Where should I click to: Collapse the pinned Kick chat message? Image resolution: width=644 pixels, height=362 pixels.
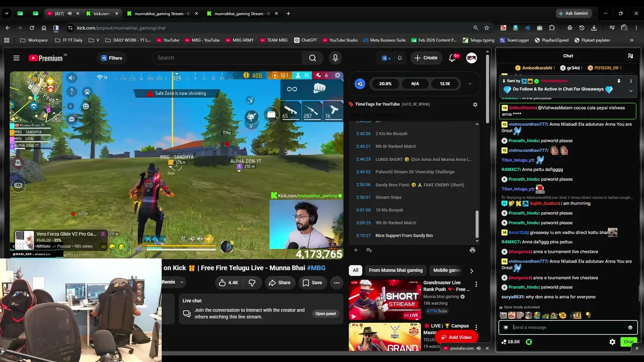point(631,91)
